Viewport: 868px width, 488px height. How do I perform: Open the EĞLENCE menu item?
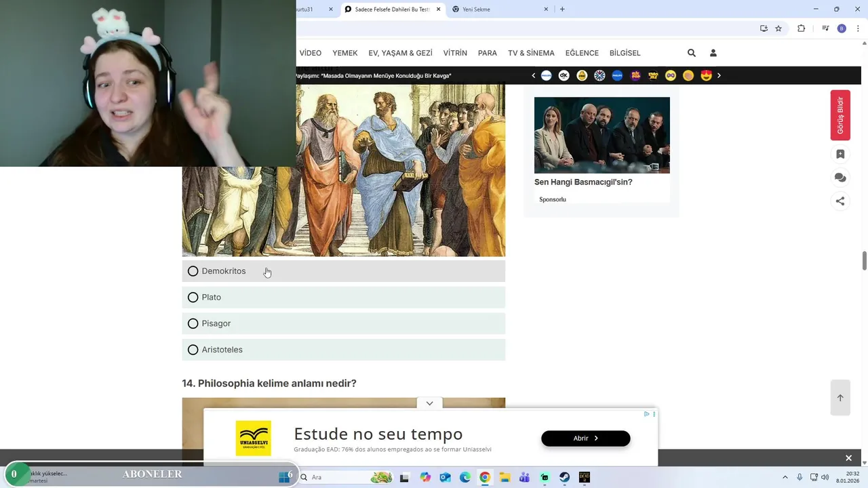(582, 53)
